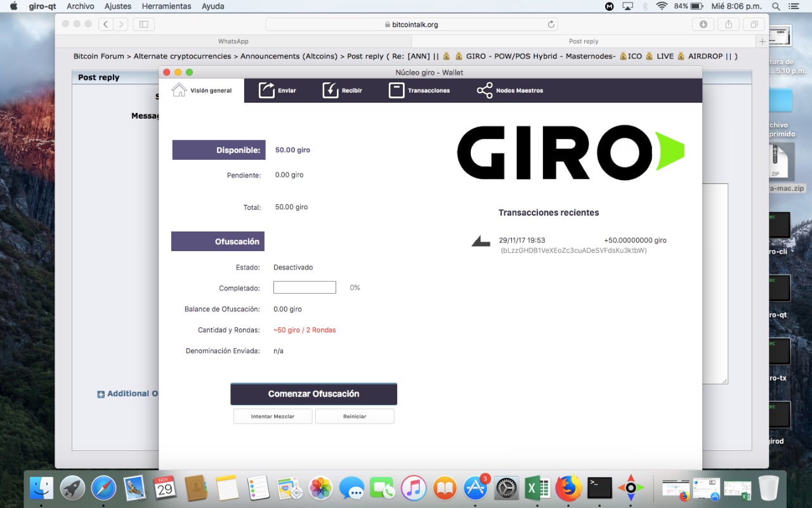Click the battery status indicator
The image size is (812, 508).
pos(689,6)
